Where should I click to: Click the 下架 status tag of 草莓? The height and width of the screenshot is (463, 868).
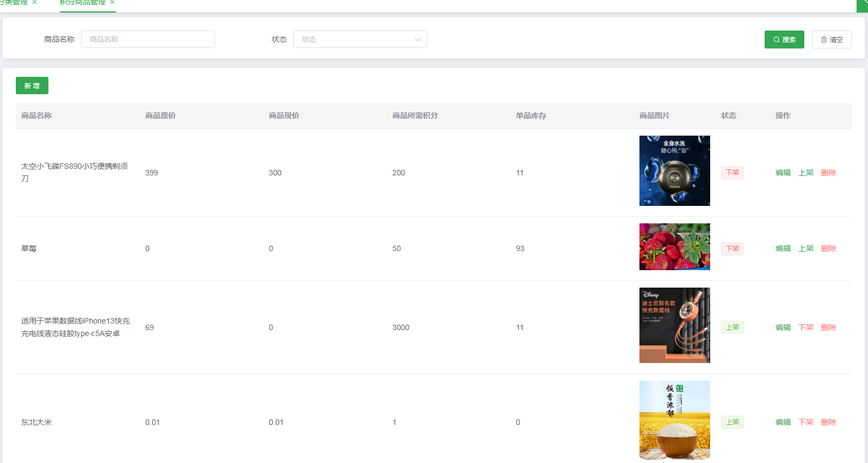click(x=732, y=248)
